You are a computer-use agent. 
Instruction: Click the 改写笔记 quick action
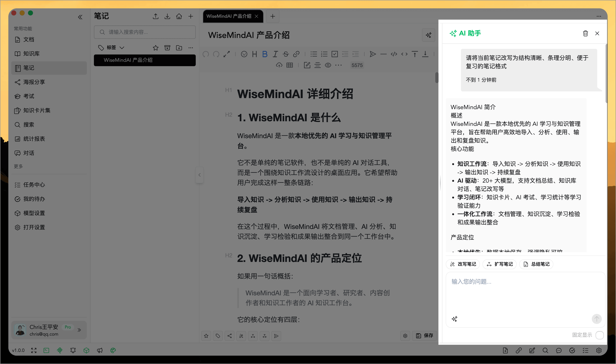[x=462, y=264]
